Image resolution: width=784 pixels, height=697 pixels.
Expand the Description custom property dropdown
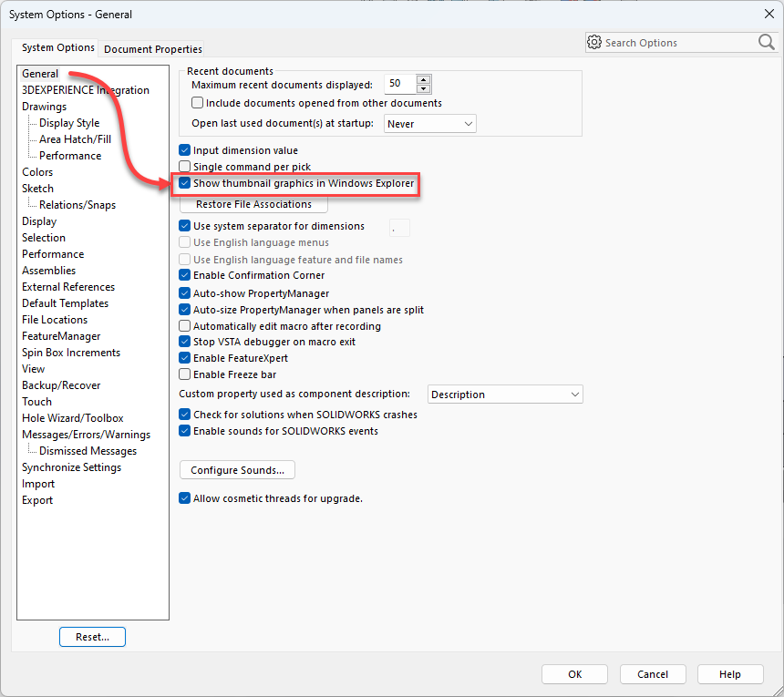(x=505, y=395)
